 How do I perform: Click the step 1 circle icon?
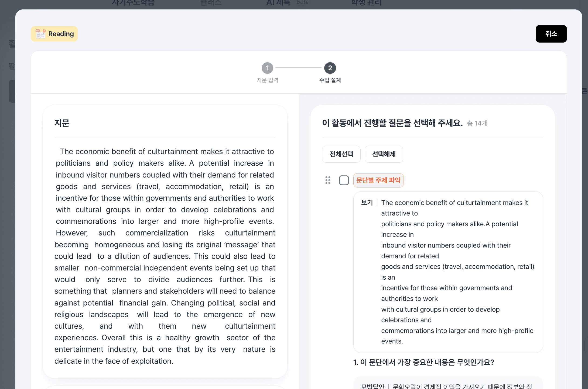click(267, 68)
